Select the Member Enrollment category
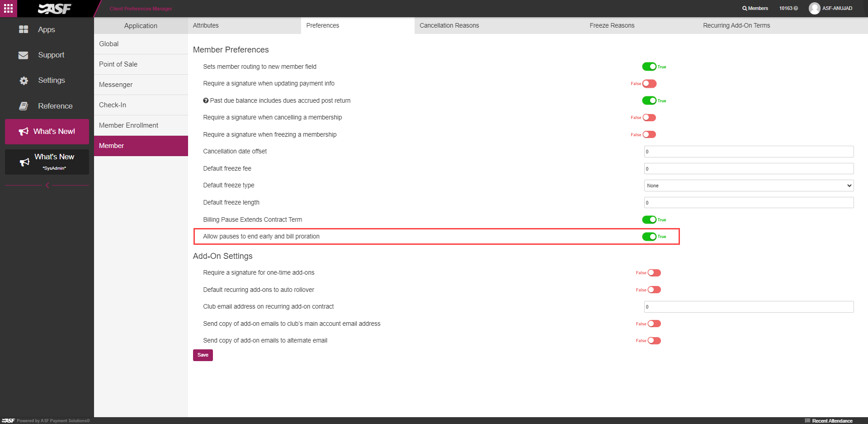The height and width of the screenshot is (424, 868). click(141, 125)
